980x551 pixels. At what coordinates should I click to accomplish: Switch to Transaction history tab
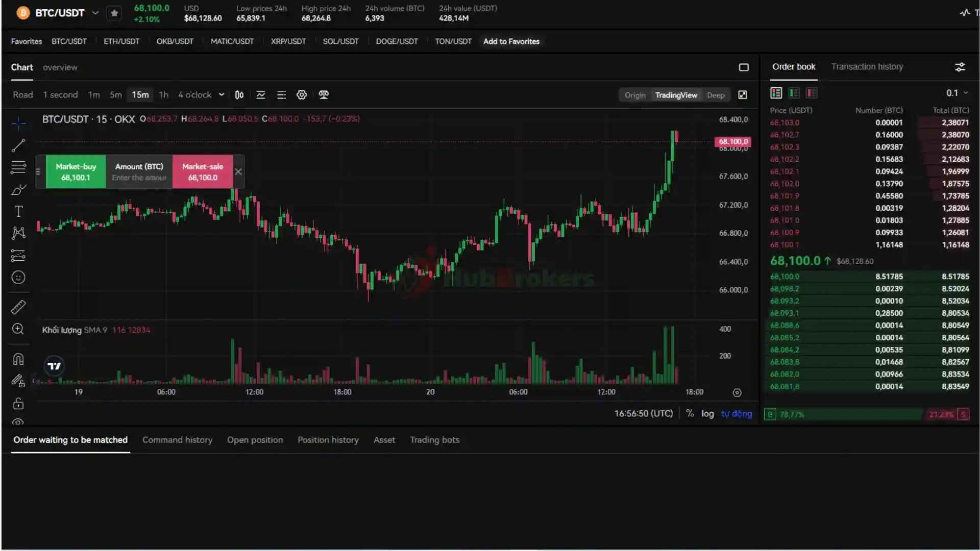[867, 67]
